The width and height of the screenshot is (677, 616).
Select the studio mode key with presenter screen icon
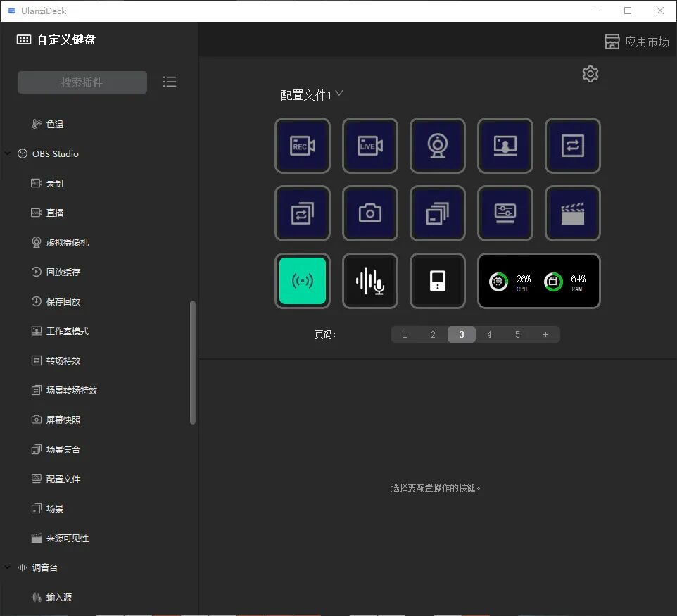pyautogui.click(x=505, y=146)
